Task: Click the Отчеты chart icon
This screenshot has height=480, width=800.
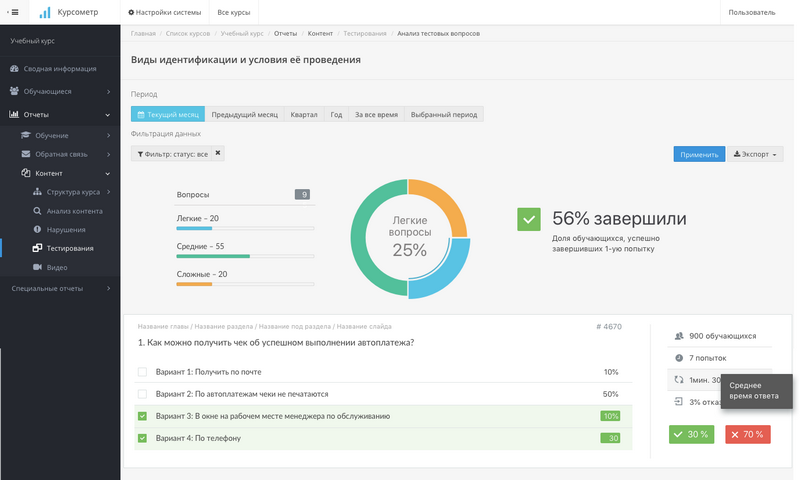Action: tap(14, 114)
